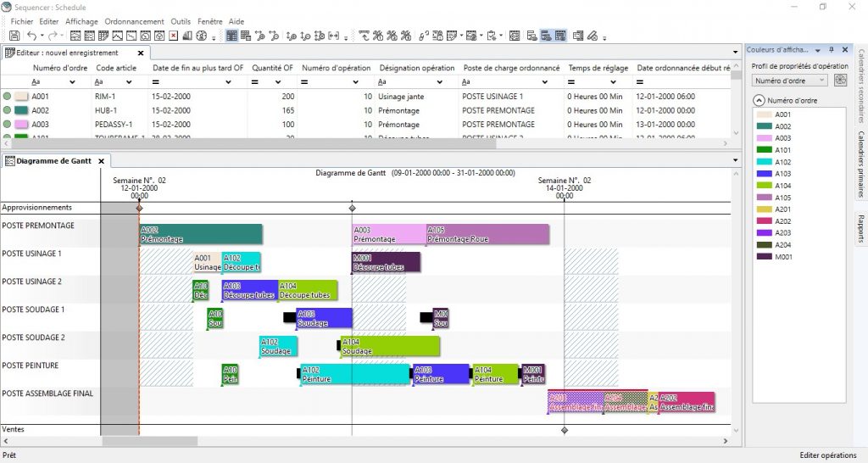868x463 pixels.
Task: Close the Editeur nouvel enregistrement tab
Action: [141, 53]
